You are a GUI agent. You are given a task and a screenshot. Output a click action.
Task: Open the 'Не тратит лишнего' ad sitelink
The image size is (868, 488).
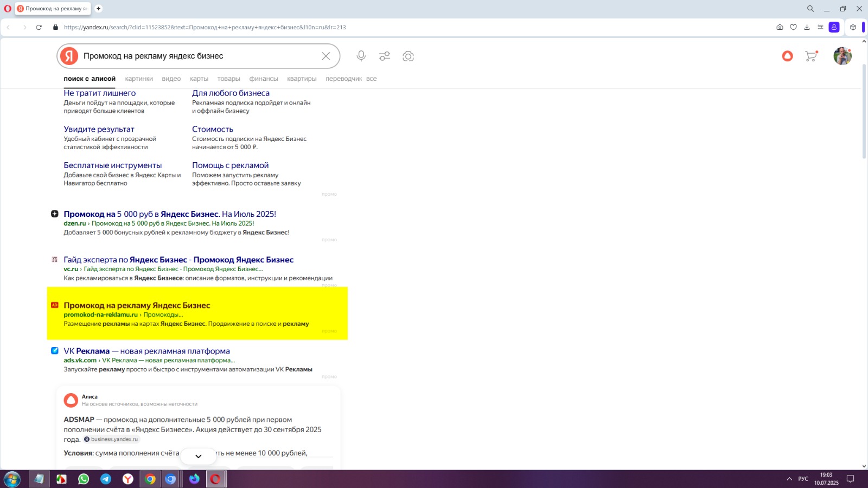100,93
